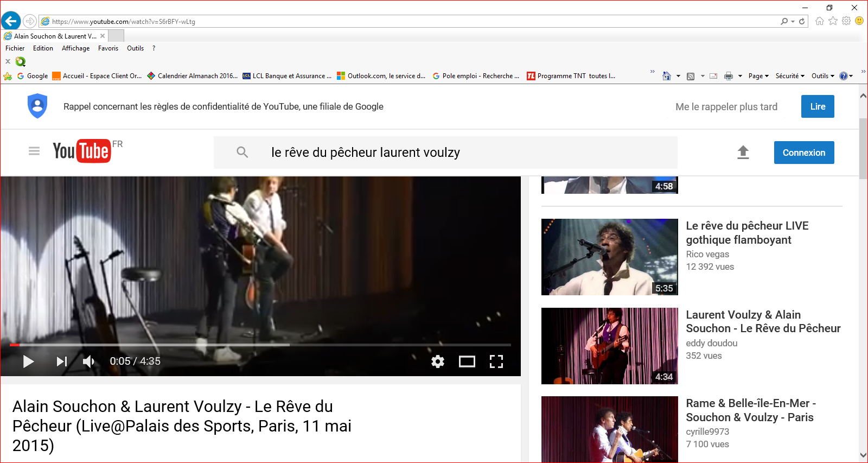868x463 pixels.
Task: Click the YouTube search magnifier icon
Action: 242,153
